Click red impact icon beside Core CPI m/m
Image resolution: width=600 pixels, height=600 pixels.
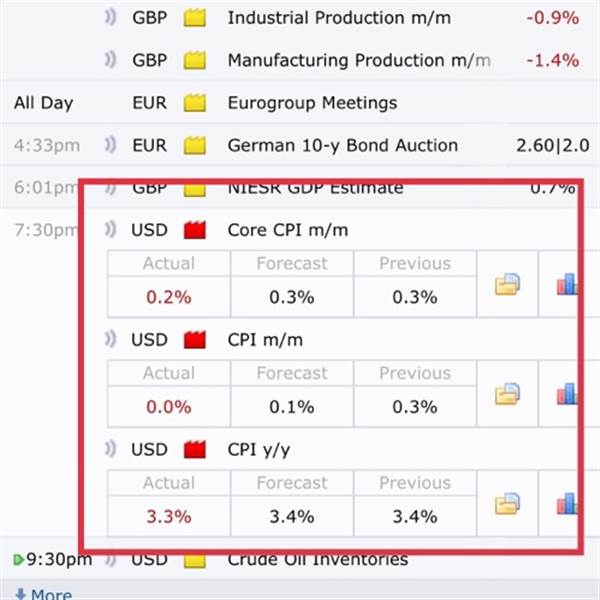[194, 231]
